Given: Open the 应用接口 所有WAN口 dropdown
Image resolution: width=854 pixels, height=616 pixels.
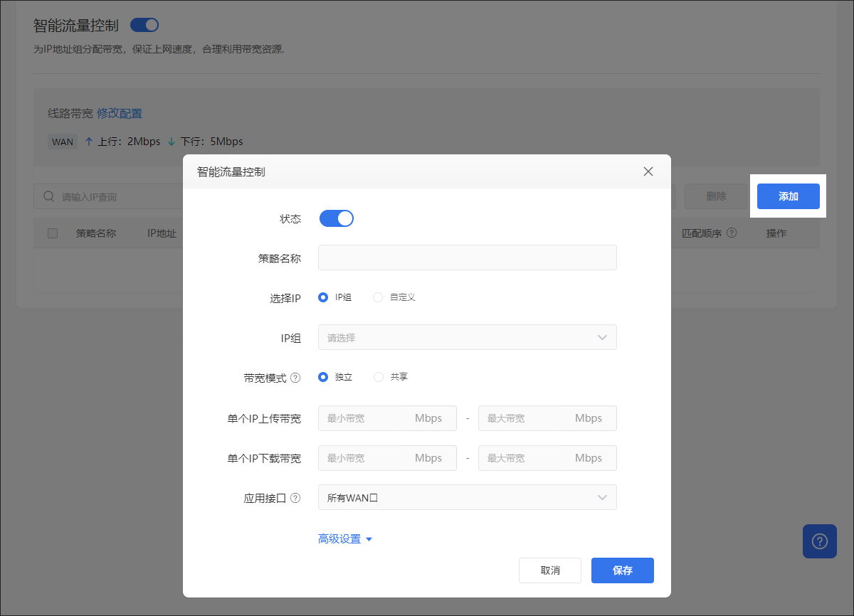Looking at the screenshot, I should point(467,497).
